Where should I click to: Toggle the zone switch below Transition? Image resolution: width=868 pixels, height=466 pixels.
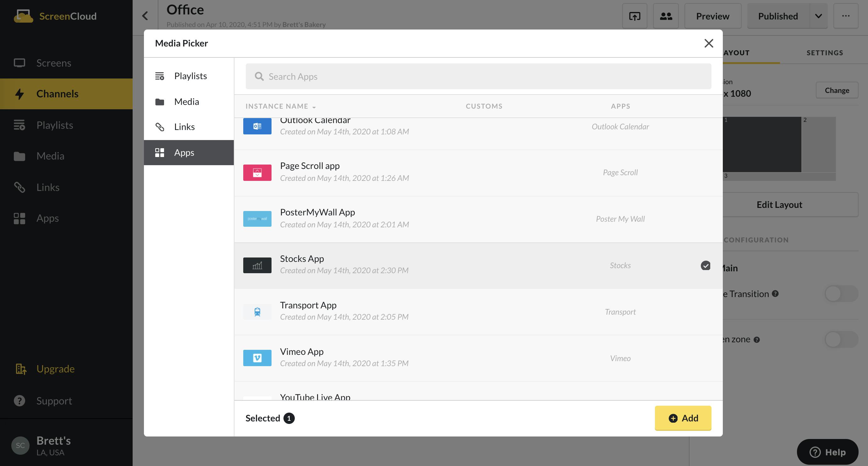[841, 339]
